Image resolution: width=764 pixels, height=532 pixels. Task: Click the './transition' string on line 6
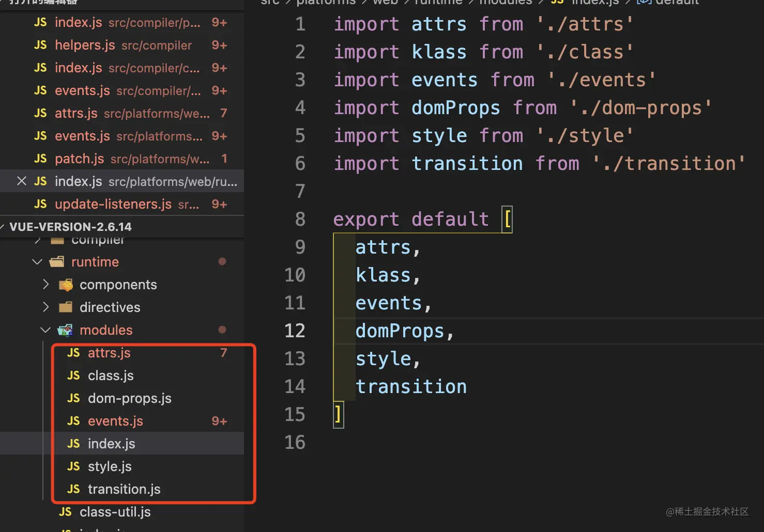pyautogui.click(x=669, y=164)
